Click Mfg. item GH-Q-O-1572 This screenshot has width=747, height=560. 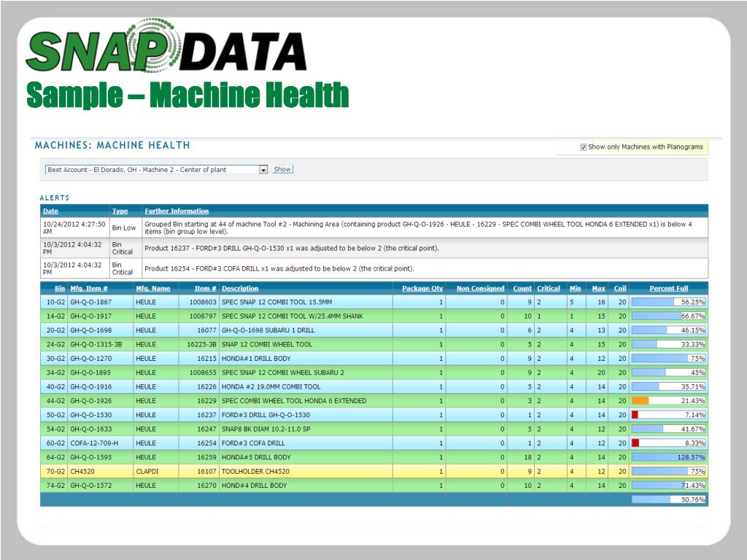point(91,486)
